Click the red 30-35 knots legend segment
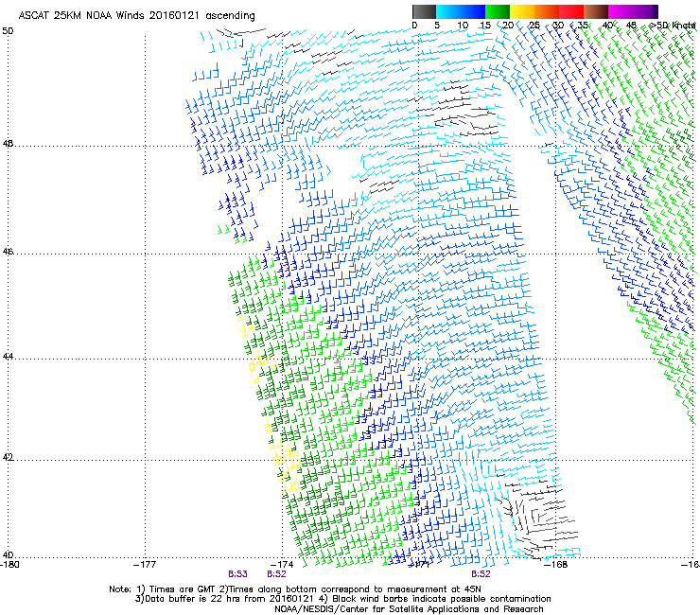The height and width of the screenshot is (615, 700). point(571,11)
